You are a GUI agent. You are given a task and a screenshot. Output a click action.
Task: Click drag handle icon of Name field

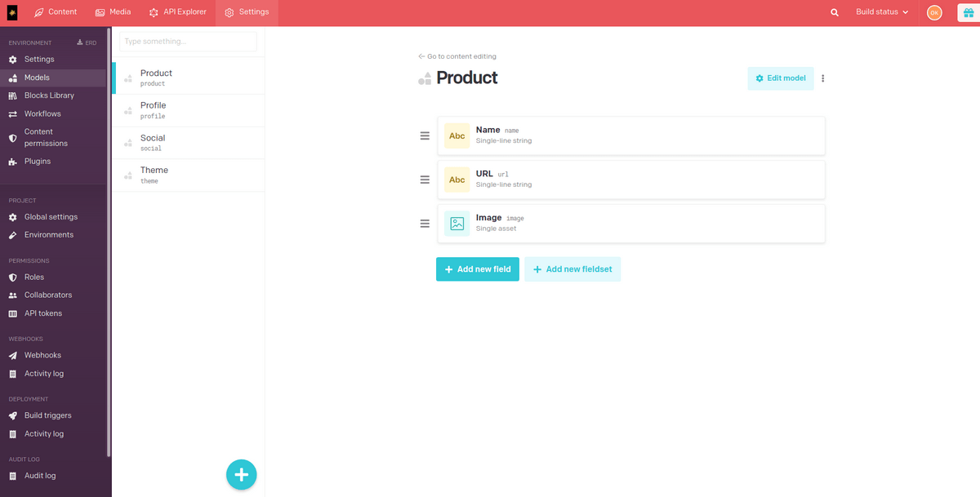tap(425, 135)
